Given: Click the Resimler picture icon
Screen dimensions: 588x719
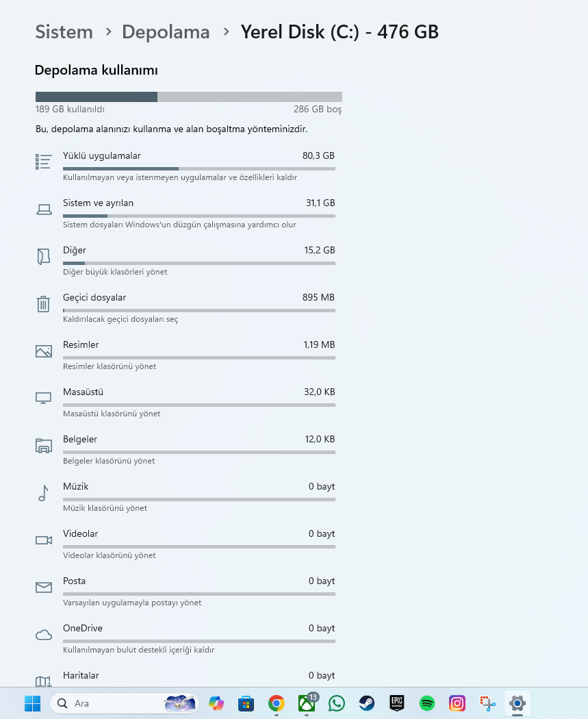Looking at the screenshot, I should 44,351.
